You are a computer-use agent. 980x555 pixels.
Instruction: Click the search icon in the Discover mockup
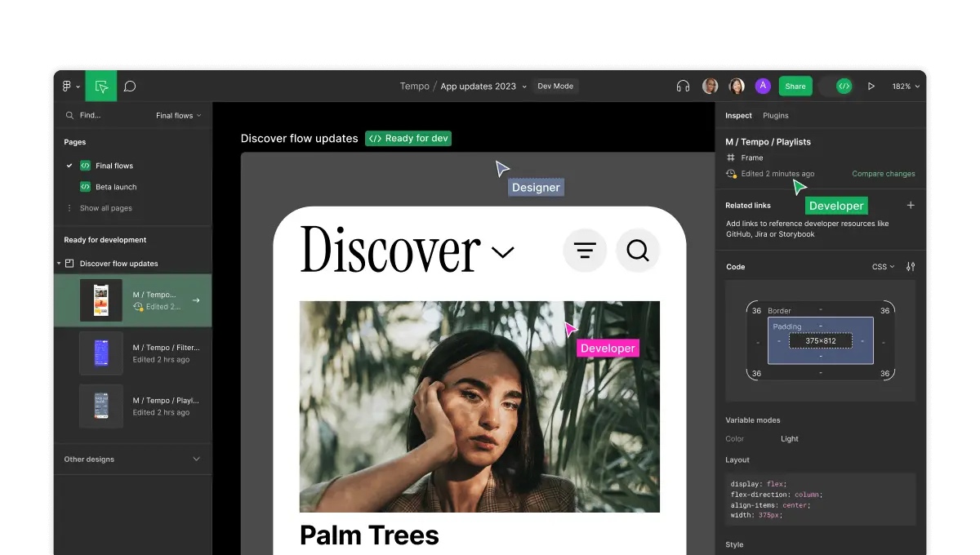pos(638,251)
